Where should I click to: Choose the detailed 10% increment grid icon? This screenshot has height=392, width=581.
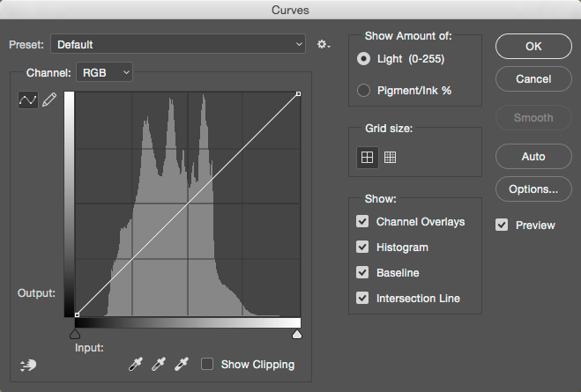390,158
